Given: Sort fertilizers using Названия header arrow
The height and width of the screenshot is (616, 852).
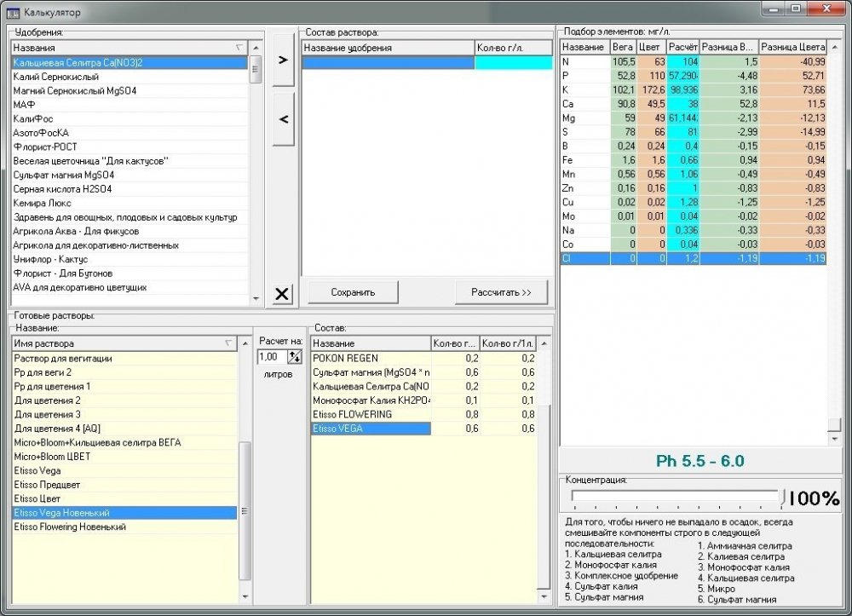Looking at the screenshot, I should point(239,48).
